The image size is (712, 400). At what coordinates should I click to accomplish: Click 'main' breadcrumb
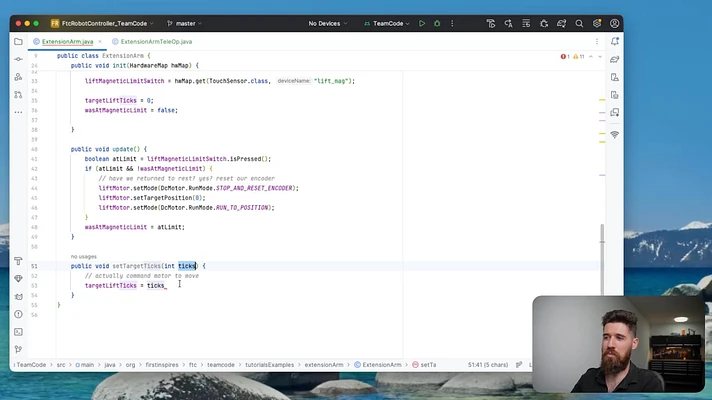click(x=84, y=365)
